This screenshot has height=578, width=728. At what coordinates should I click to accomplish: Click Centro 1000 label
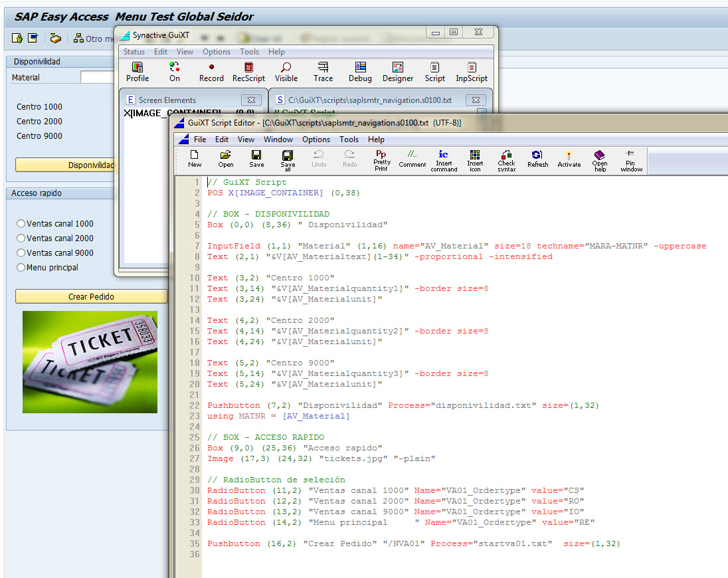pos(39,107)
